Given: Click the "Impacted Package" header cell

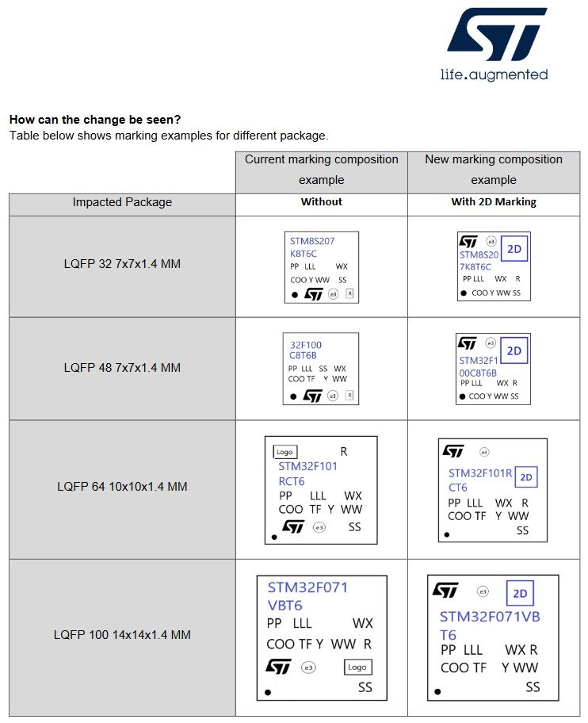Looking at the screenshot, I should (122, 203).
